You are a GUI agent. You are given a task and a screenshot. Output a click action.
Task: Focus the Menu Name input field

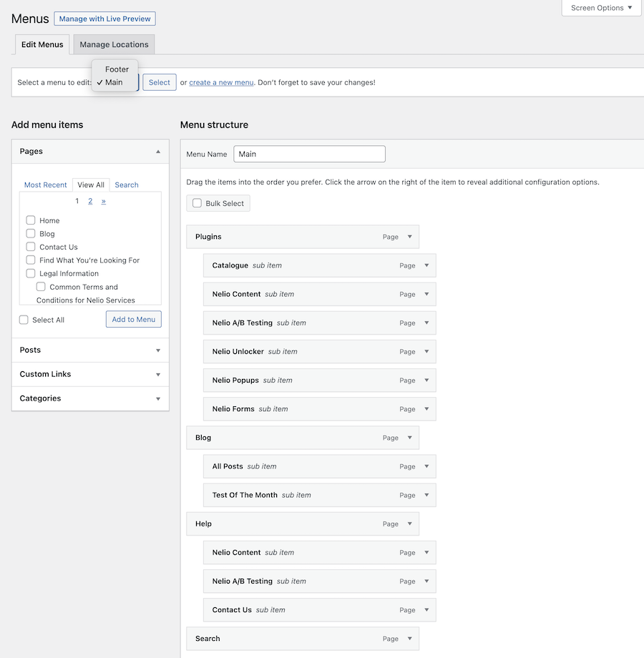309,154
